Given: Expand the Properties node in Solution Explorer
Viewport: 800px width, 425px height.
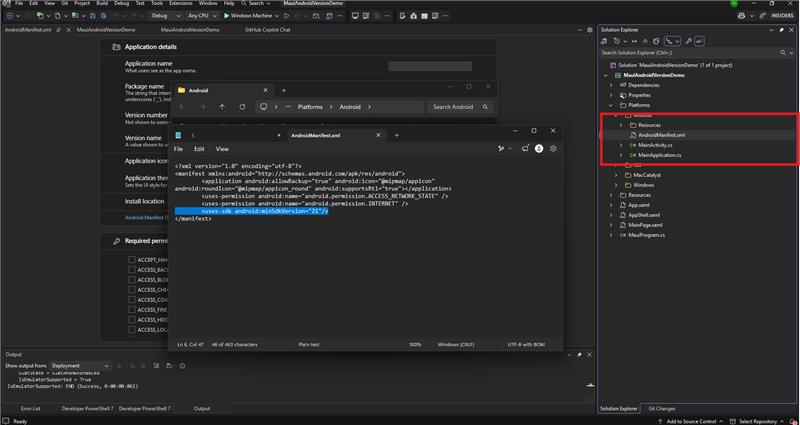Looking at the screenshot, I should pyautogui.click(x=611, y=95).
